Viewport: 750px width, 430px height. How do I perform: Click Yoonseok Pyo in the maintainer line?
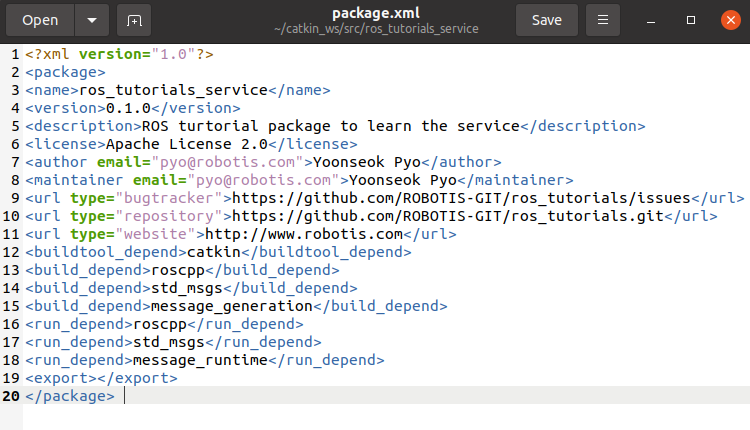point(403,180)
